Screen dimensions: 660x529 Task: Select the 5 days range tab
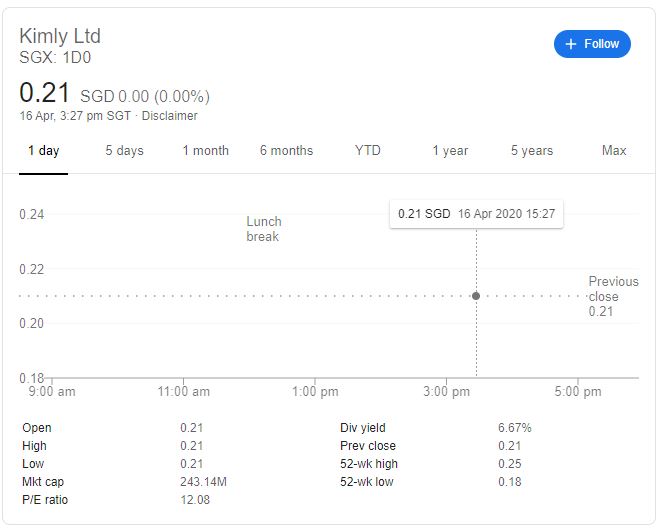(124, 151)
